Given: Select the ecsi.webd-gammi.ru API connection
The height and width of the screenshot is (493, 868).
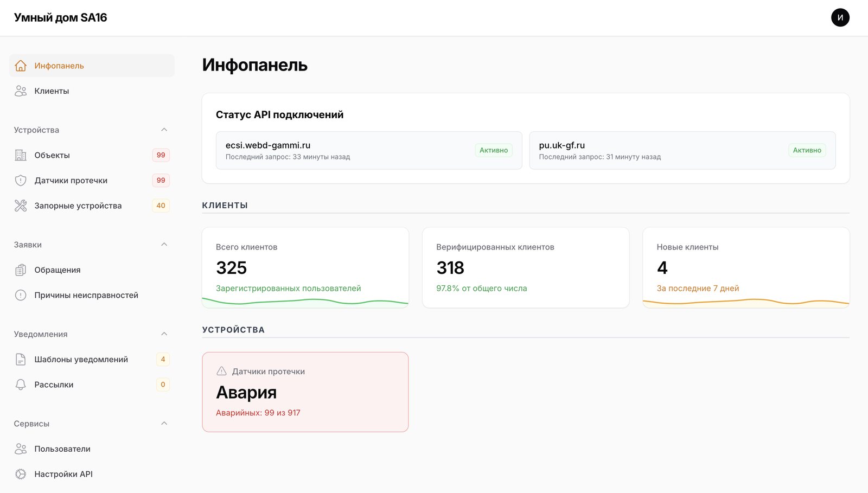Looking at the screenshot, I should (x=369, y=150).
